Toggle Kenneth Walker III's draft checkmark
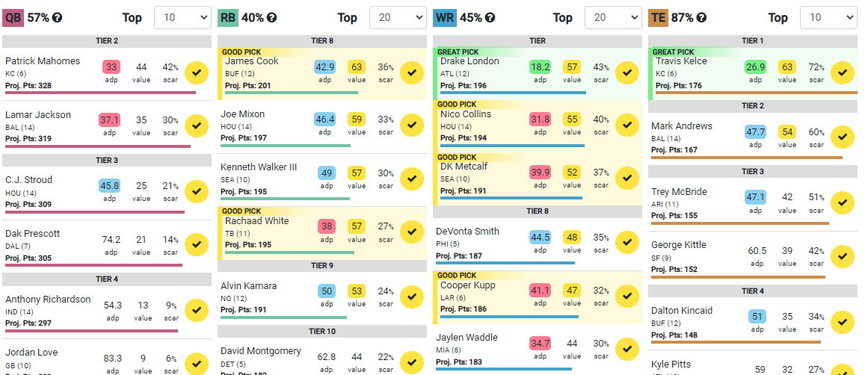This screenshot has width=868, height=375. coord(411,179)
